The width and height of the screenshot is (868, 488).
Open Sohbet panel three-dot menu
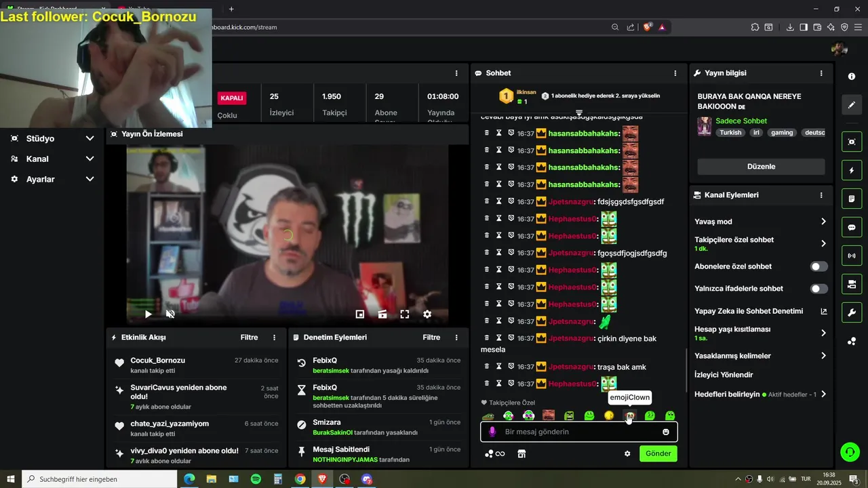[x=675, y=73]
